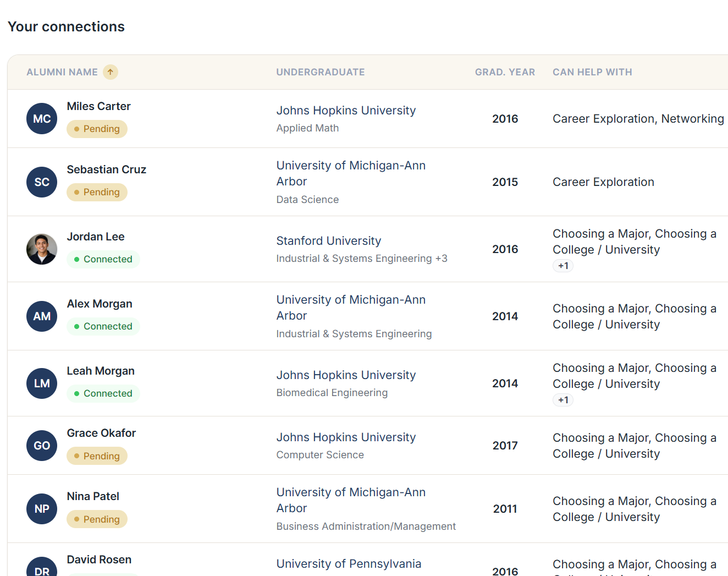Select Biomedical Engineering major text
The image size is (728, 576).
332,393
